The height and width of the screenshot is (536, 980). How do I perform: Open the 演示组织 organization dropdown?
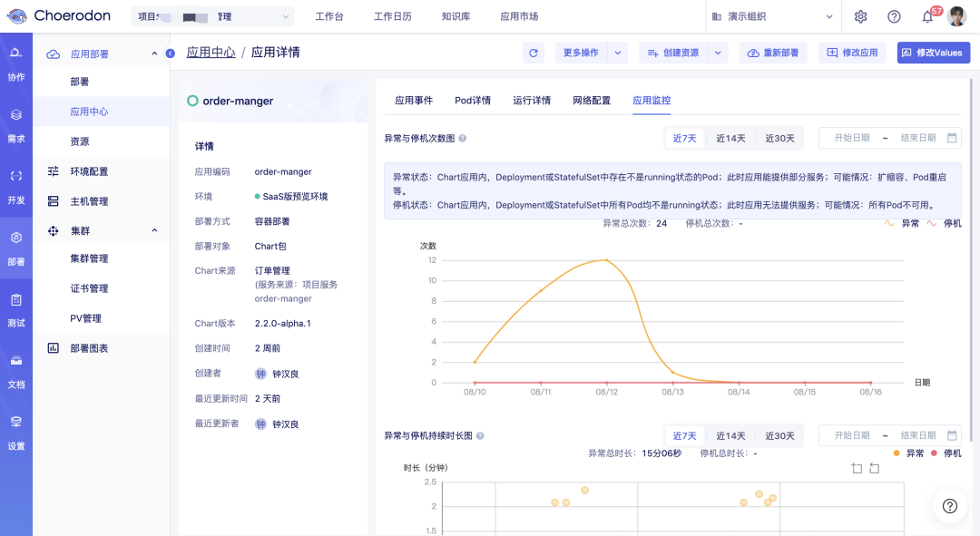click(772, 17)
